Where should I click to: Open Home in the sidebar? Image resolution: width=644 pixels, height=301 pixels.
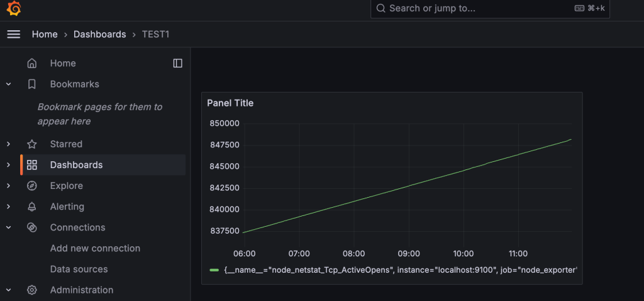pos(63,64)
